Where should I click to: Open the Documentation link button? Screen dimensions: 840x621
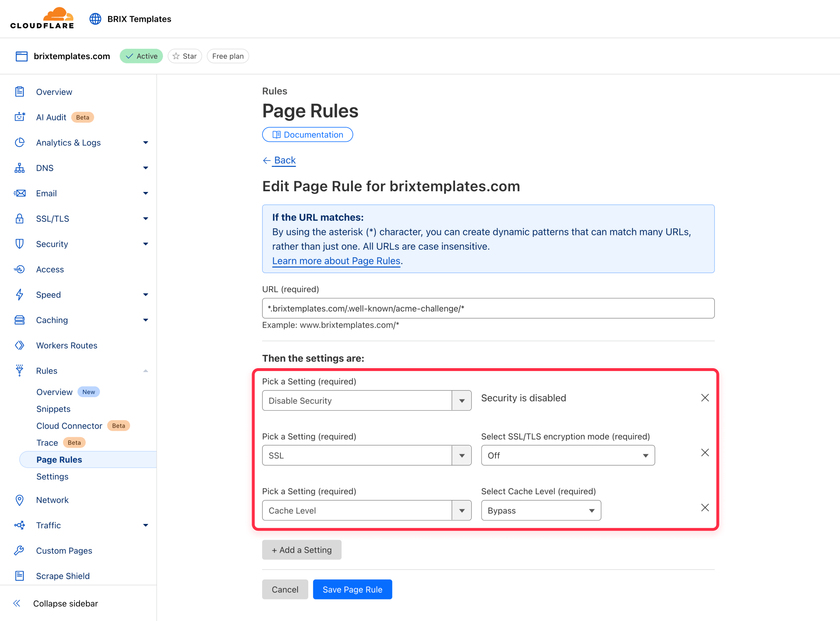pos(308,135)
